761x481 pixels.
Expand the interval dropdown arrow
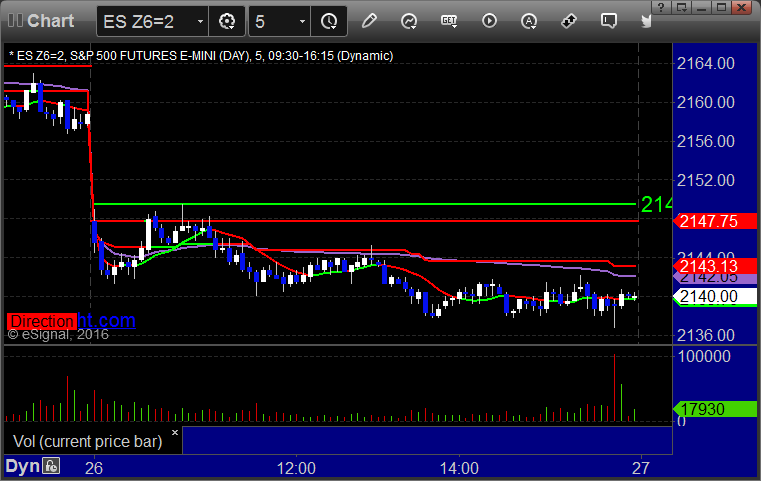(302, 21)
